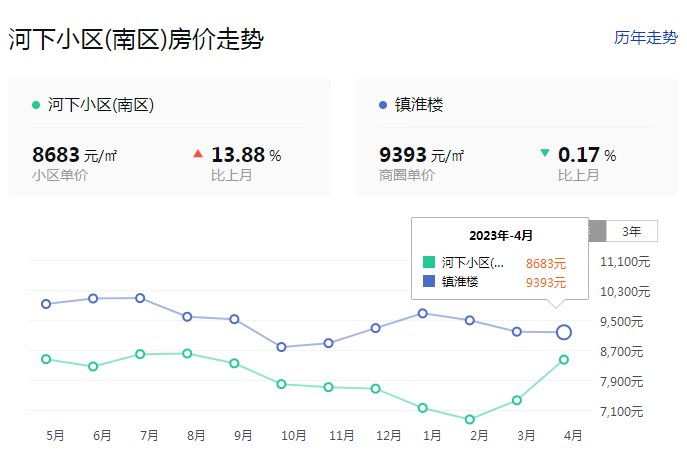Open the 历年走势 link
The height and width of the screenshot is (458, 687).
click(x=645, y=38)
